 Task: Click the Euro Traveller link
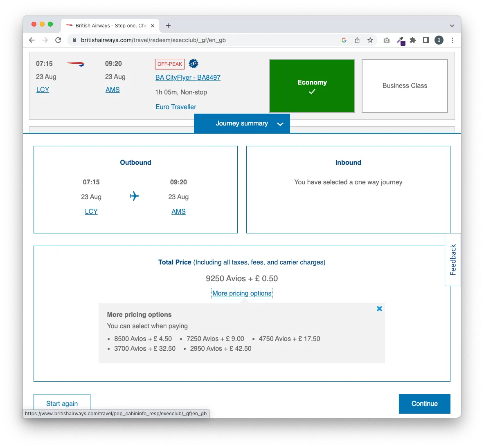(x=176, y=107)
